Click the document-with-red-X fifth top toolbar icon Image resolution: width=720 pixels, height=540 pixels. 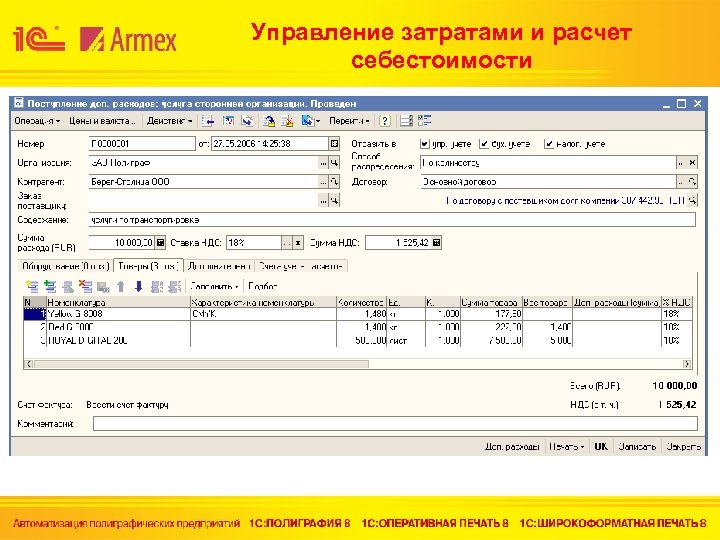287,121
